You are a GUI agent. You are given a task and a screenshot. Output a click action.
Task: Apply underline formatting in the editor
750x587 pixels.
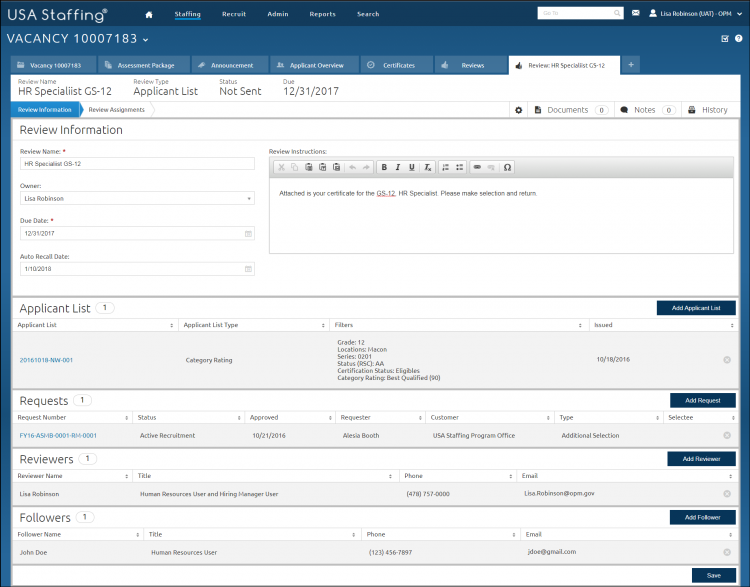(411, 167)
